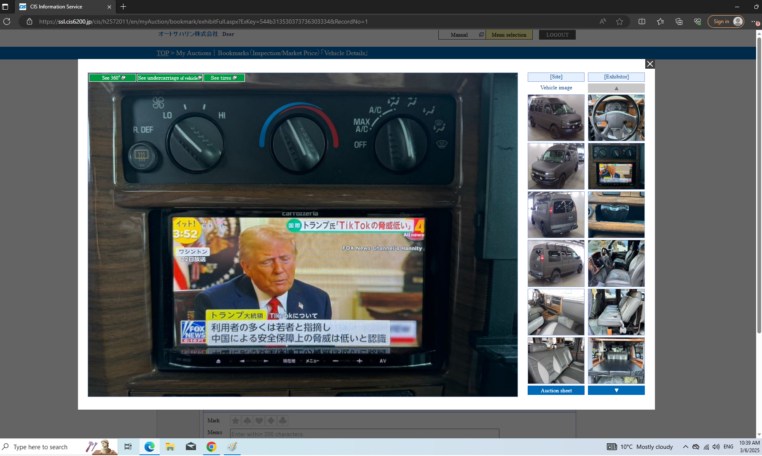The height and width of the screenshot is (456, 762).
Task: Open Browser essentials heart icon
Action: 697,21
